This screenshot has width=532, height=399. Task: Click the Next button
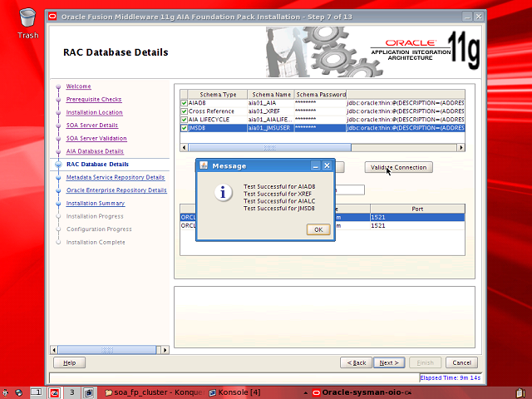(x=388, y=362)
